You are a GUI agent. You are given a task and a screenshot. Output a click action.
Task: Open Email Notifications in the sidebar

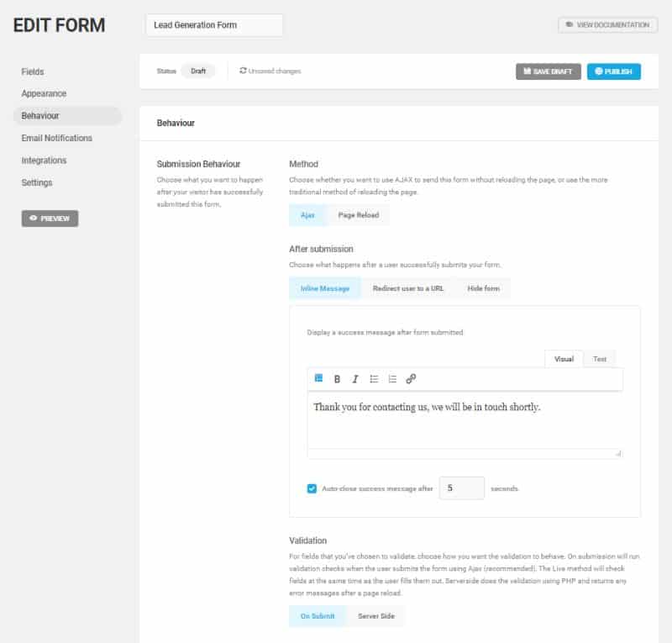(56, 138)
